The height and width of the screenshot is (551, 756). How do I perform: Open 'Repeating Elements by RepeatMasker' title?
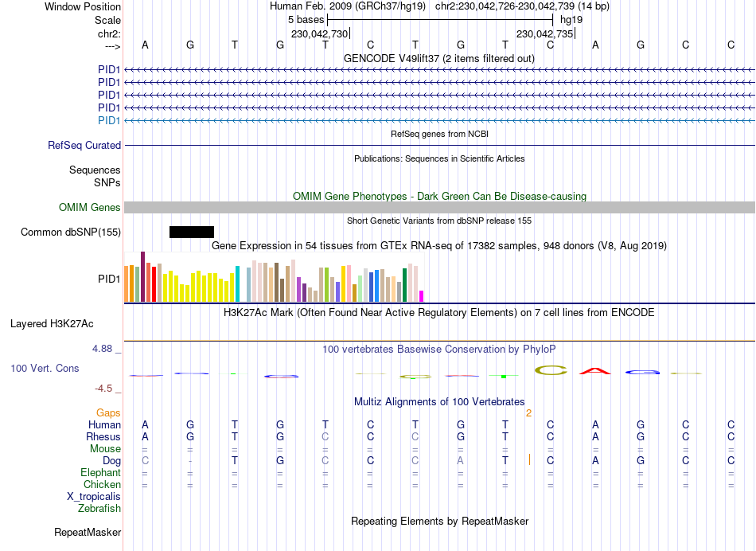click(x=439, y=522)
